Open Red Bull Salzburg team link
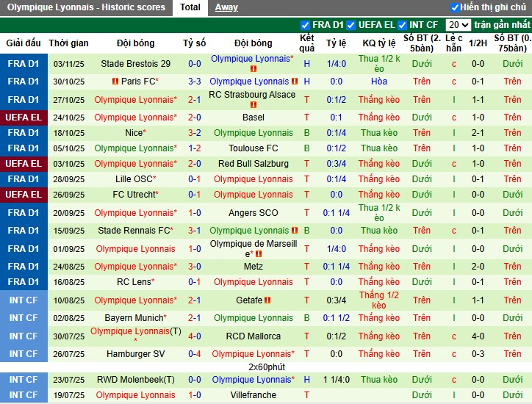 [253, 164]
